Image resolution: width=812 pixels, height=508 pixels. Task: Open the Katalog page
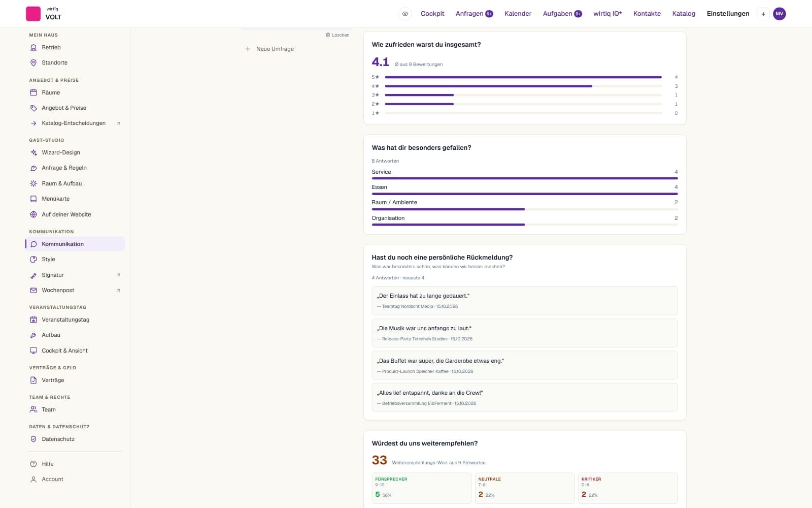(x=684, y=14)
